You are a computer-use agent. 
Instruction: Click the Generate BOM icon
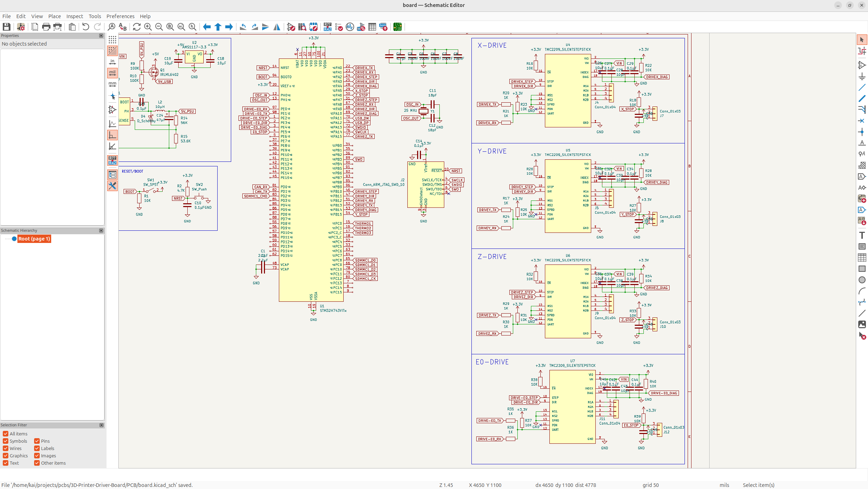[383, 27]
